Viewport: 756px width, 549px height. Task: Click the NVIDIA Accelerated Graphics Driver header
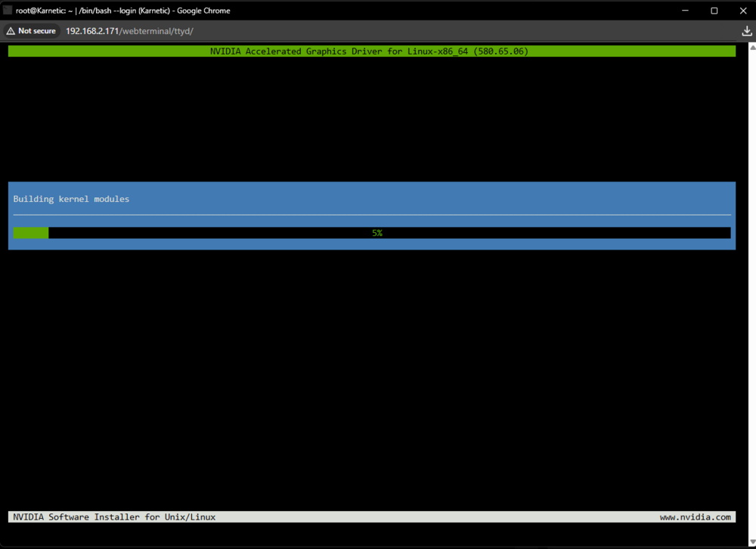click(x=372, y=51)
